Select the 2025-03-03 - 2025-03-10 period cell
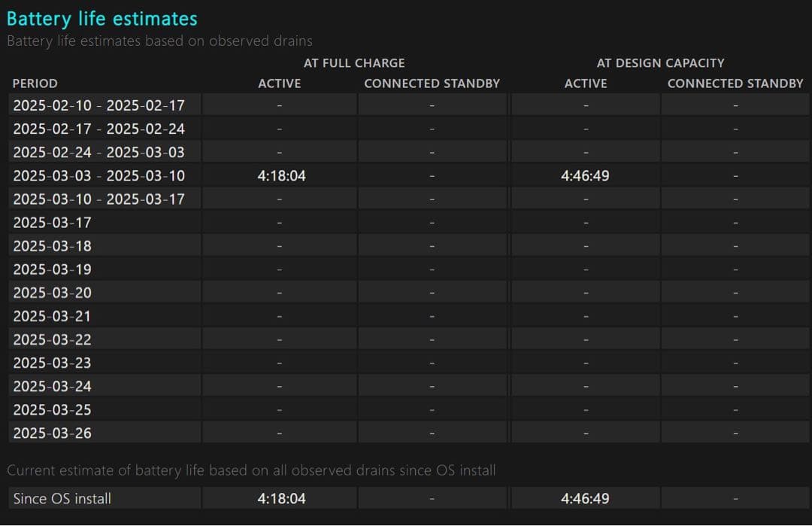 98,176
